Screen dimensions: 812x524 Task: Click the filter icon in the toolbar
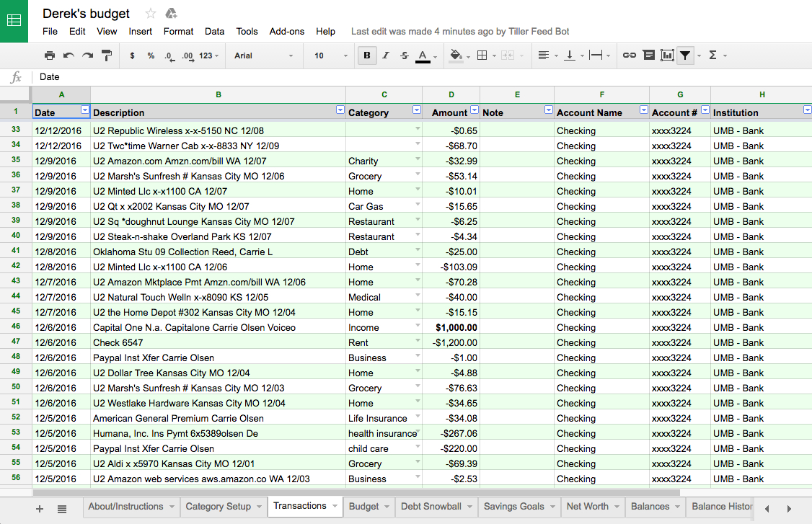coord(684,55)
